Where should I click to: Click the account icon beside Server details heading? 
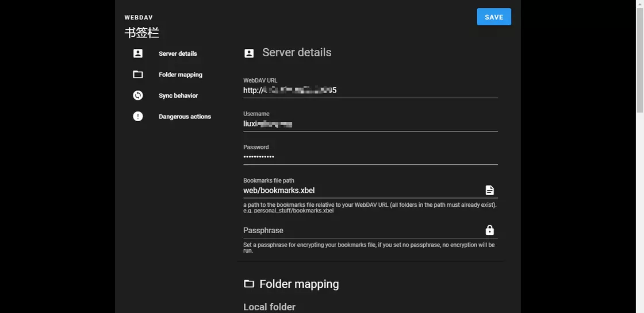click(x=249, y=53)
